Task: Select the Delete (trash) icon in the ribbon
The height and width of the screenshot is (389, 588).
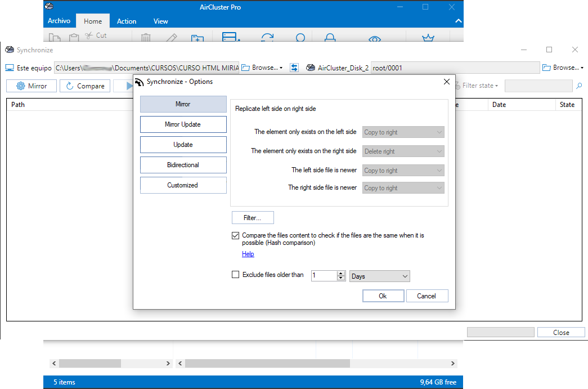Action: click(x=146, y=38)
